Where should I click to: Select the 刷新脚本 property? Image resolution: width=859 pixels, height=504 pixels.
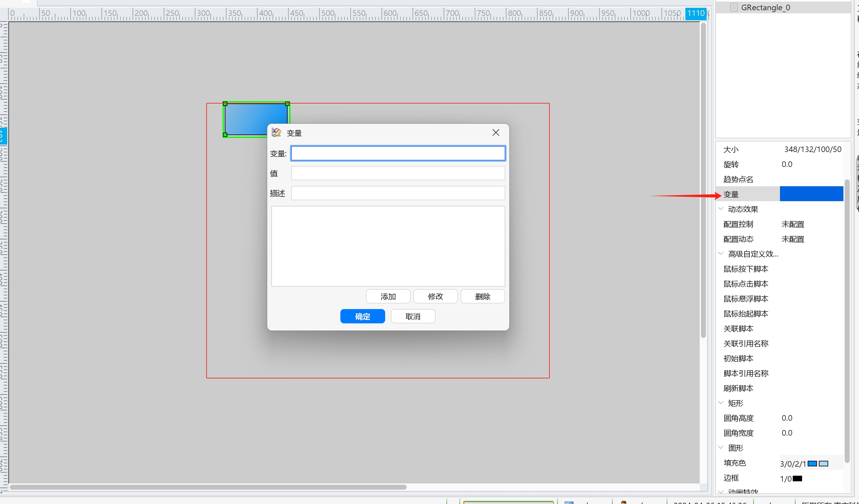(x=738, y=388)
